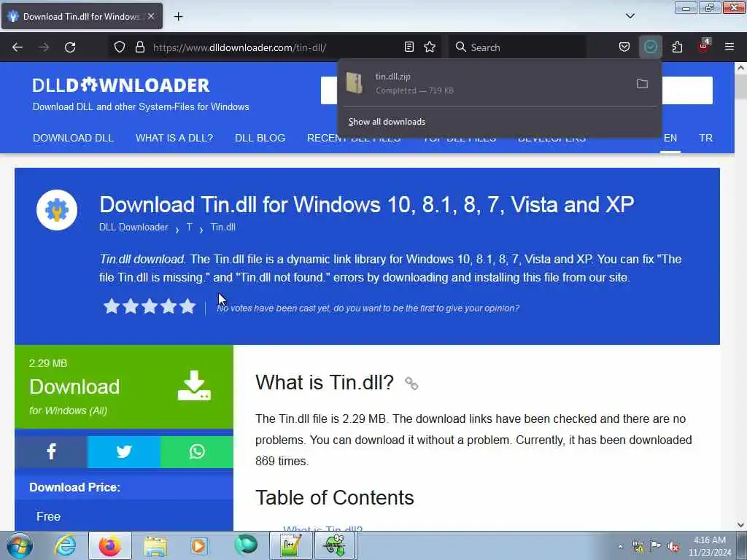Open the extensions puzzle icon

click(677, 47)
